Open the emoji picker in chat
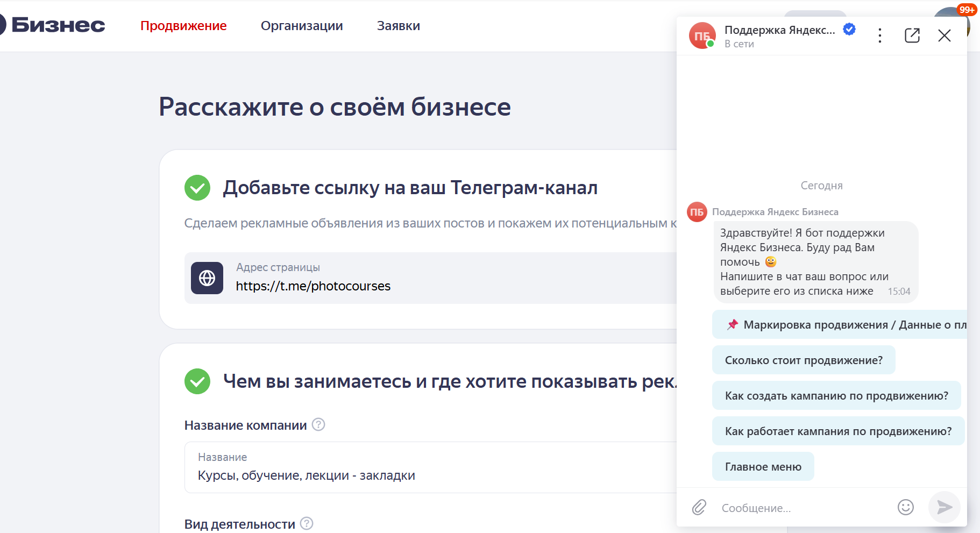Viewport: 980px width, 533px height. pos(906,507)
